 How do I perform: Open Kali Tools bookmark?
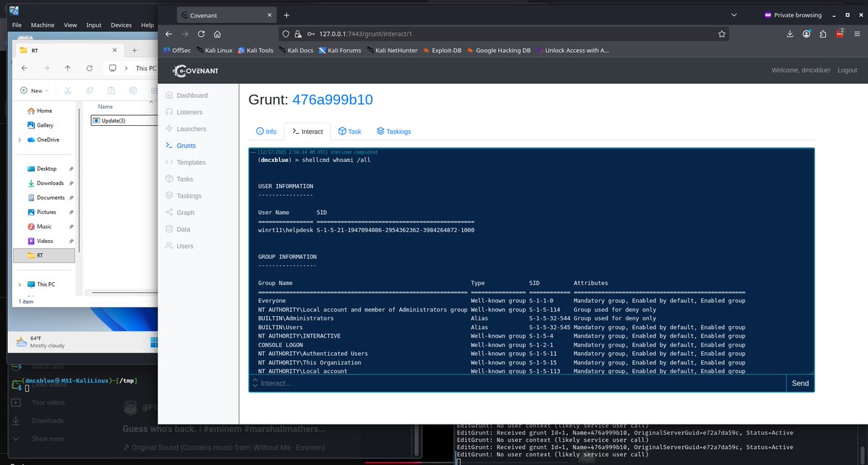(x=255, y=50)
